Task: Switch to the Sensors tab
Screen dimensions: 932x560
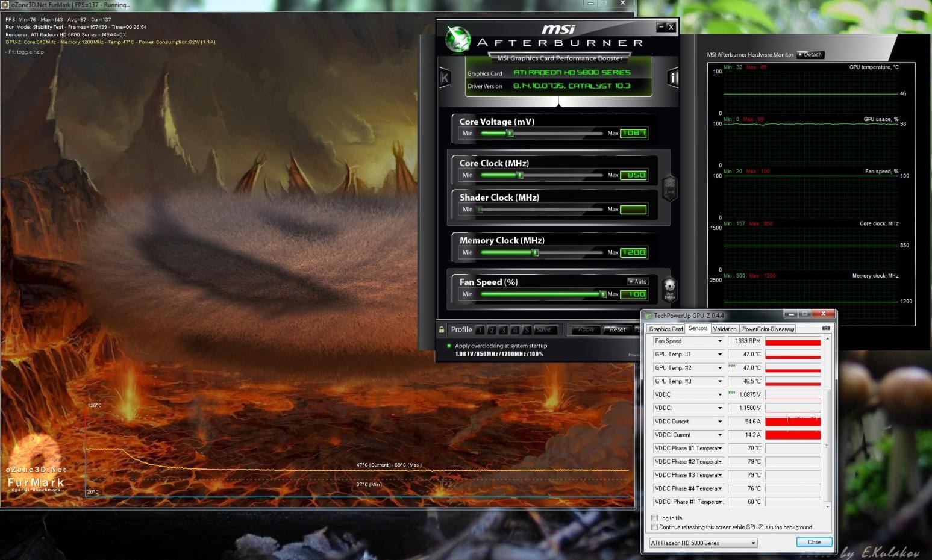Action: click(x=698, y=328)
